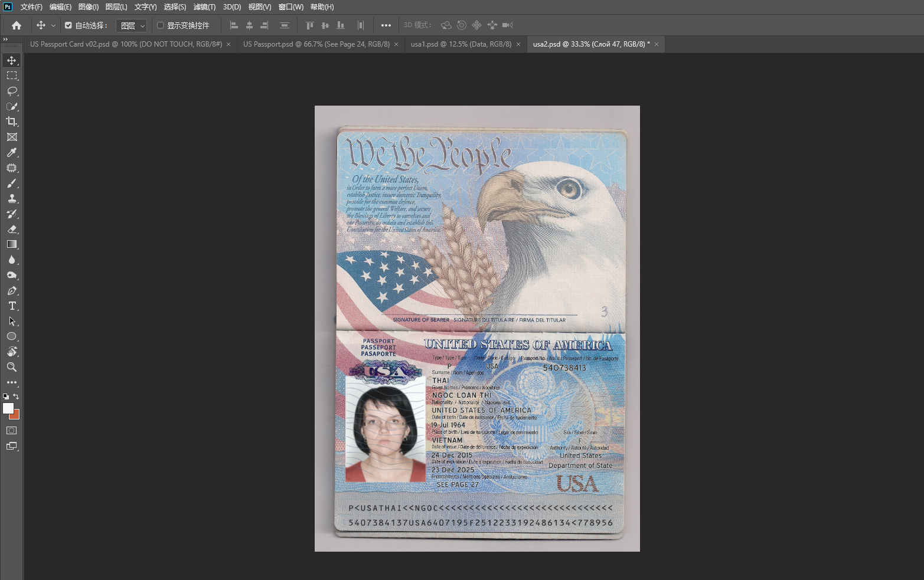Select the Eraser tool
The image size is (924, 580).
point(12,229)
